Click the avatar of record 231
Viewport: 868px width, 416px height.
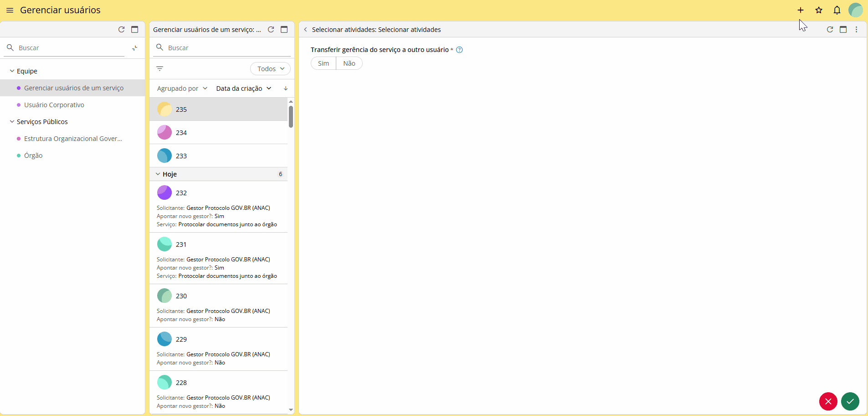click(164, 244)
